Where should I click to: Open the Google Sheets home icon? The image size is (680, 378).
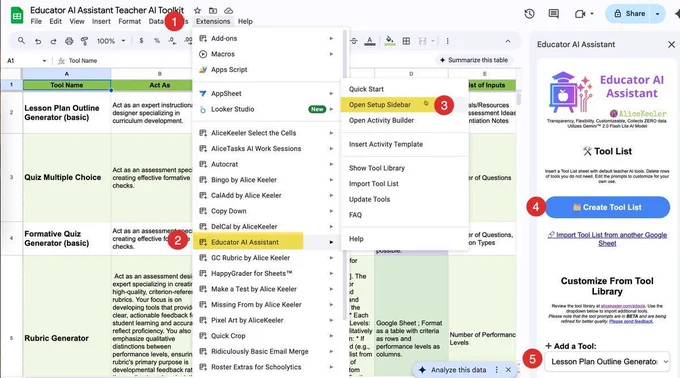pyautogui.click(x=16, y=15)
